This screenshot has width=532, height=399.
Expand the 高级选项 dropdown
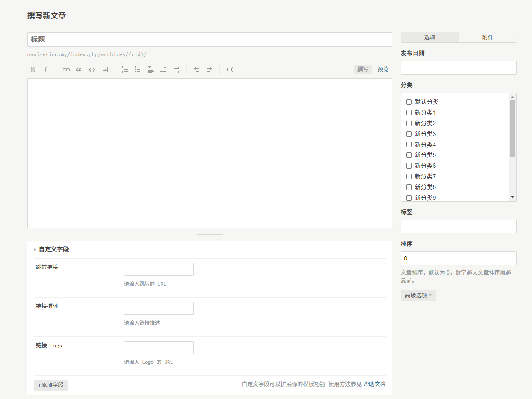click(418, 296)
